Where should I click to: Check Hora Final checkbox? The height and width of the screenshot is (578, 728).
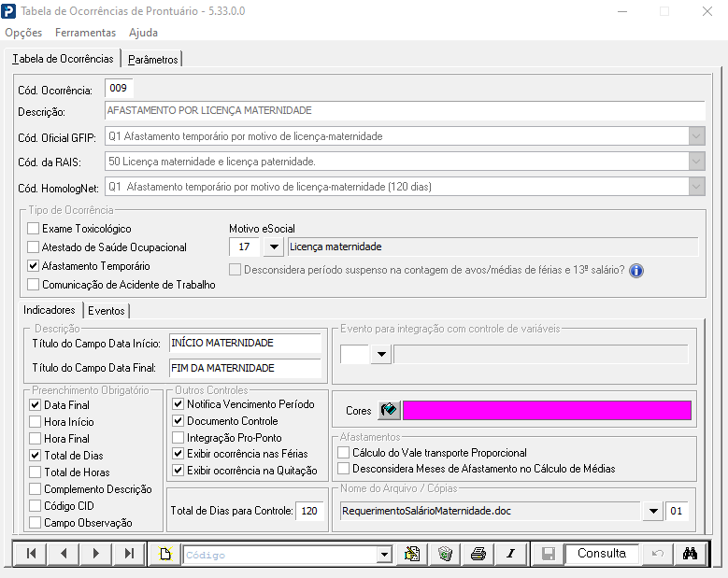[35, 438]
